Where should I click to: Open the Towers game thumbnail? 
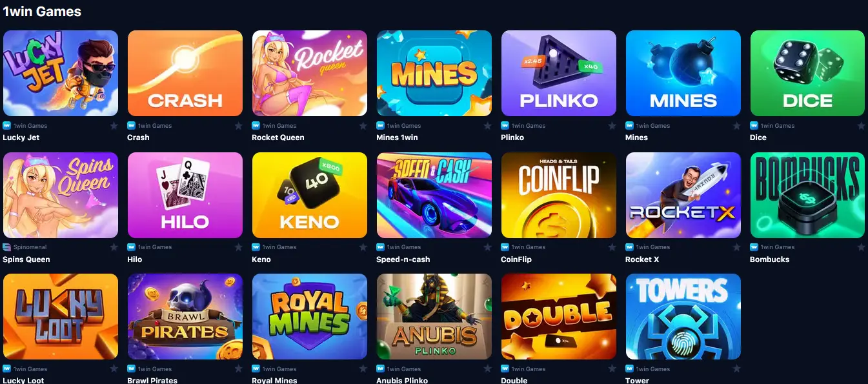click(x=683, y=316)
